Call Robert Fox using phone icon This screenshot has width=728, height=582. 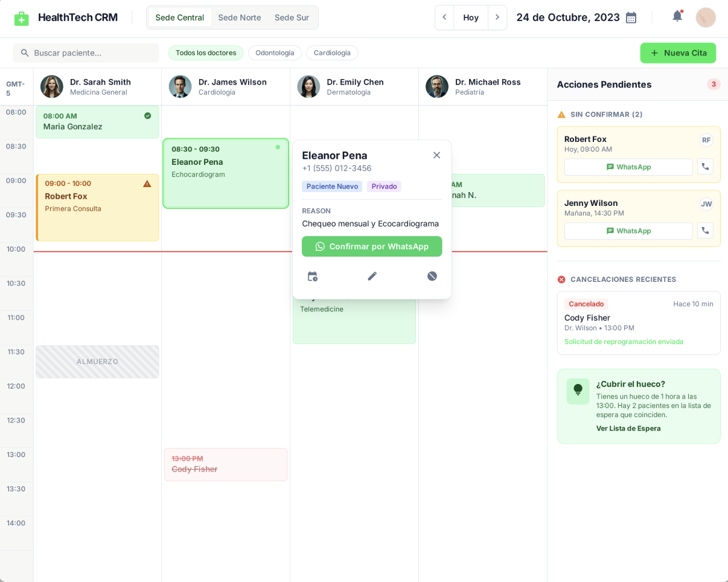(705, 167)
